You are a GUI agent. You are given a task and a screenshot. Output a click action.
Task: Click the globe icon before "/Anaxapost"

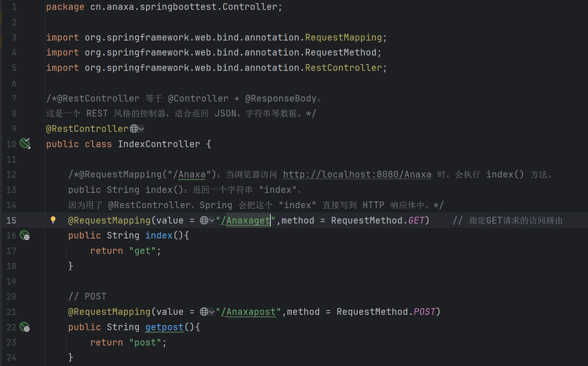(x=204, y=312)
